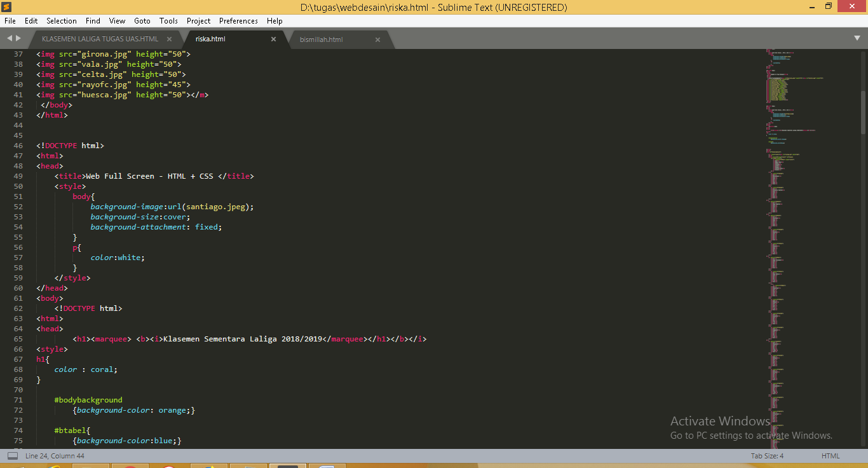Open the Preferences menu
This screenshot has height=468, width=868.
(238, 21)
